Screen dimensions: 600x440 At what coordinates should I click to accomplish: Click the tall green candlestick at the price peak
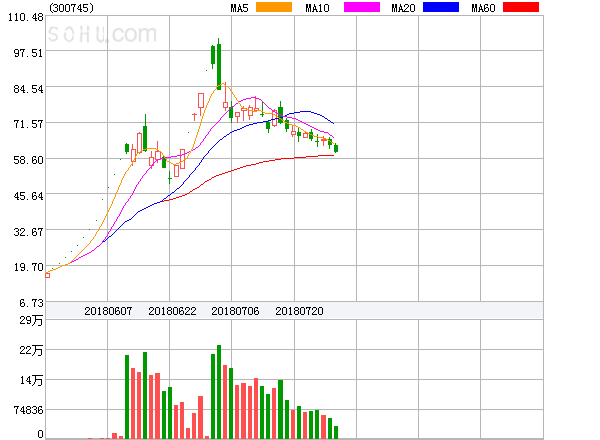click(x=219, y=65)
